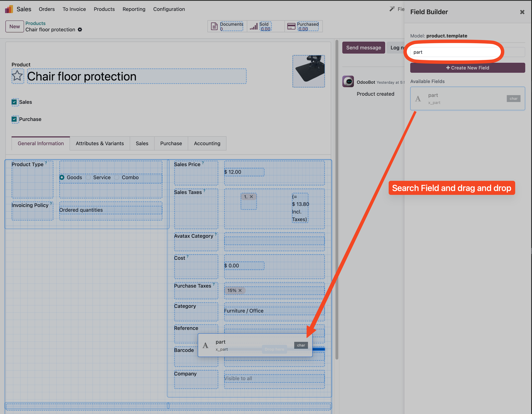
Task: Click the Odoo Sales app logo
Action: pos(9,9)
